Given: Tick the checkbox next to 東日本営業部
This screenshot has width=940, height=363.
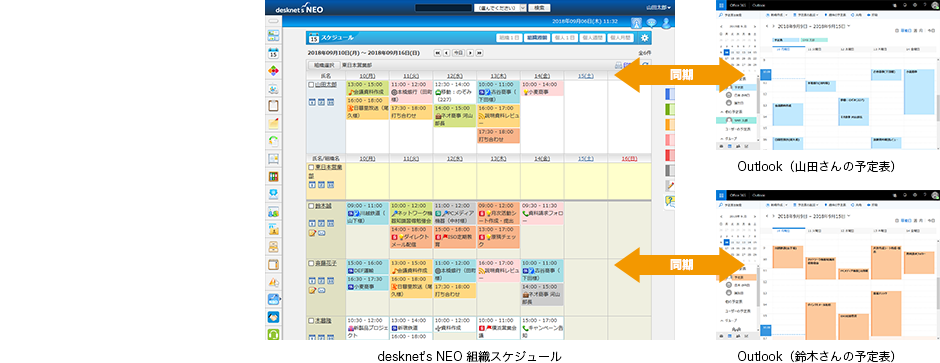Looking at the screenshot, I should tap(311, 168).
